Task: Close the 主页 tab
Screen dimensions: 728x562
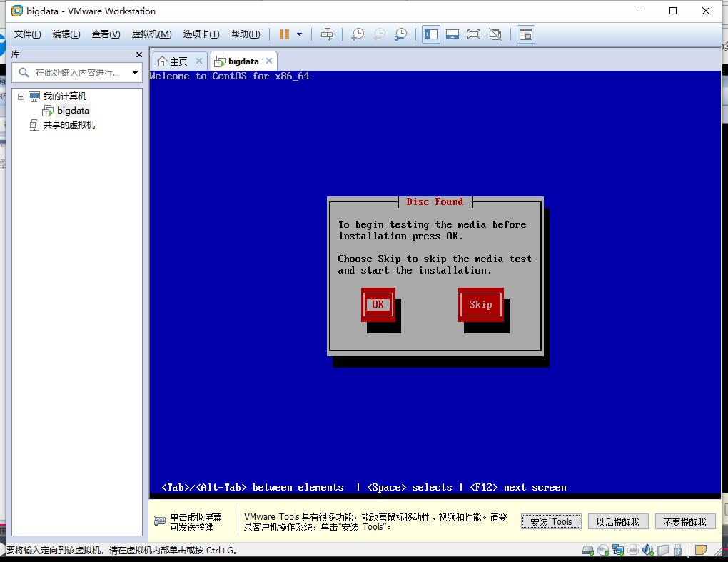Action: point(199,61)
